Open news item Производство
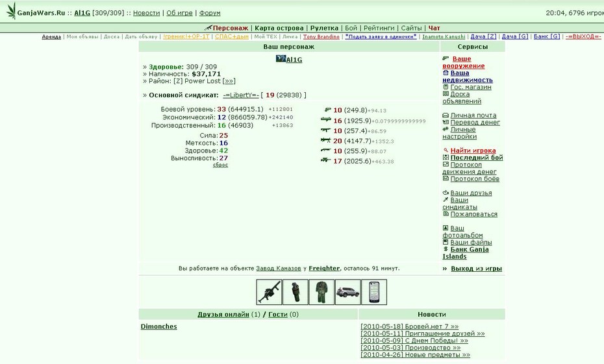The width and height of the screenshot is (604, 364). point(410,348)
